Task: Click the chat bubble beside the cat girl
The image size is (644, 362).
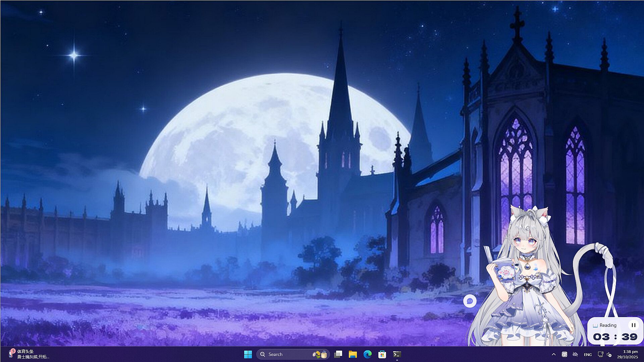Action: pyautogui.click(x=470, y=301)
